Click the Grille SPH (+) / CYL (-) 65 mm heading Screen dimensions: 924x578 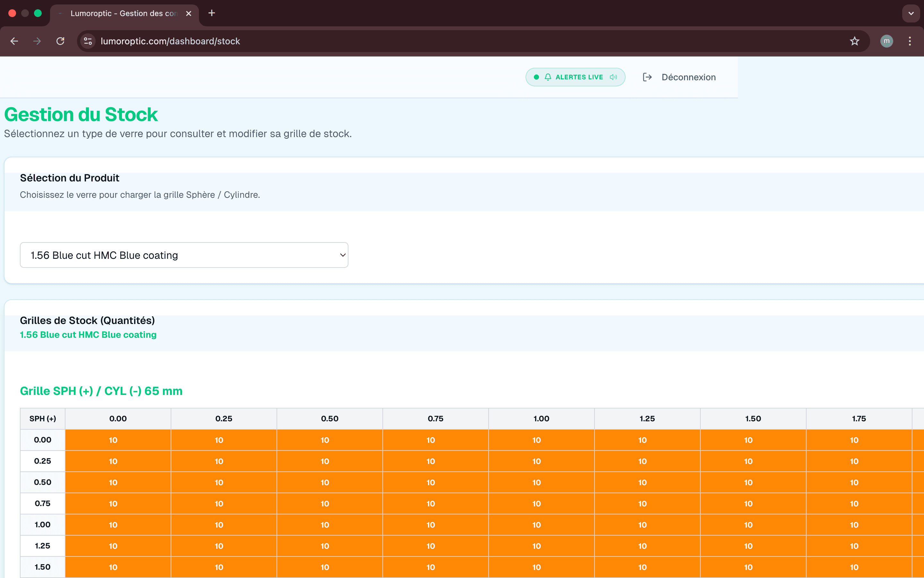click(101, 391)
